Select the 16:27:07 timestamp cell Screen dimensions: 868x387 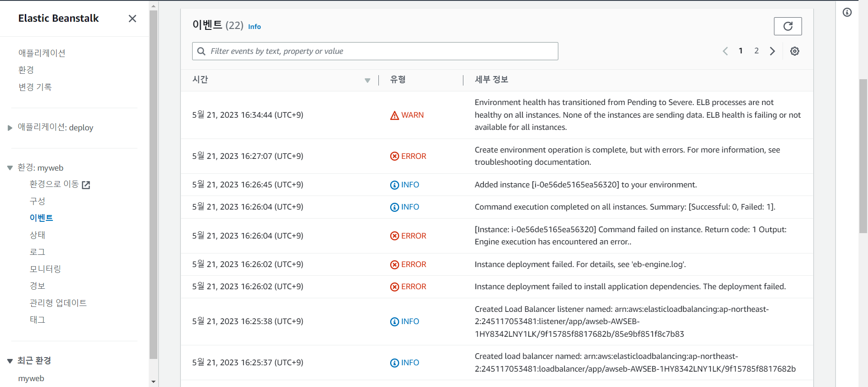pyautogui.click(x=248, y=156)
